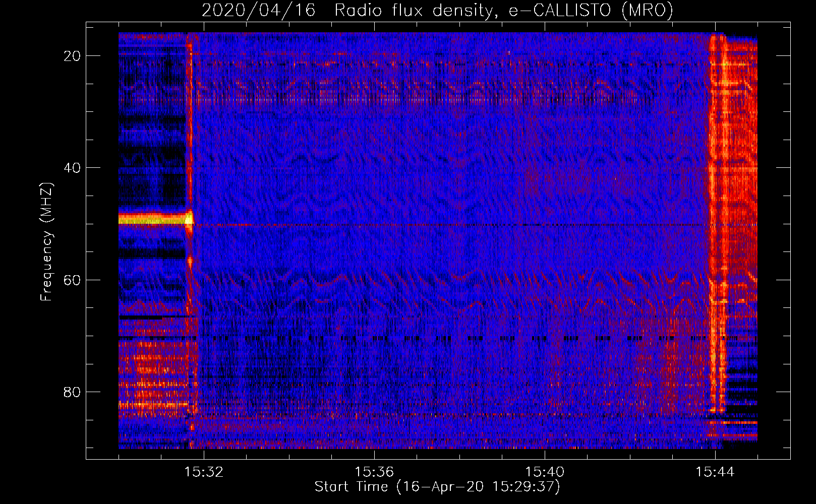Select the 60 MHz frequency tick label

(x=72, y=280)
